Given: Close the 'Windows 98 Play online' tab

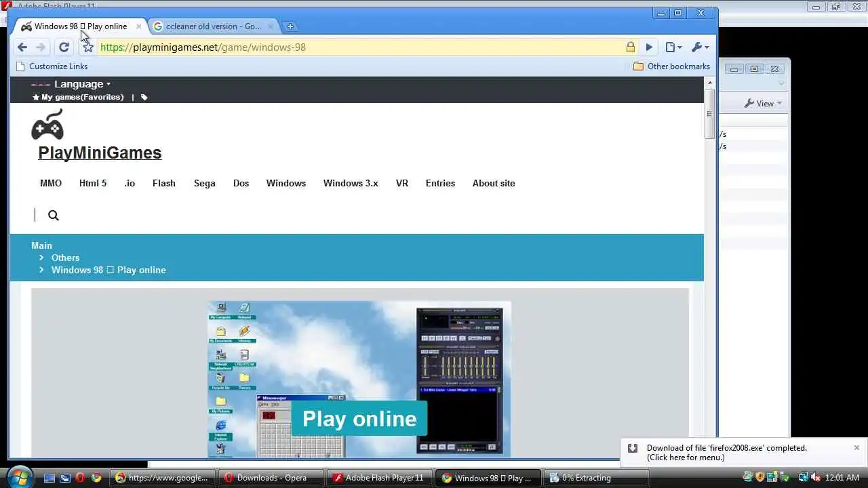Looking at the screenshot, I should click(139, 26).
